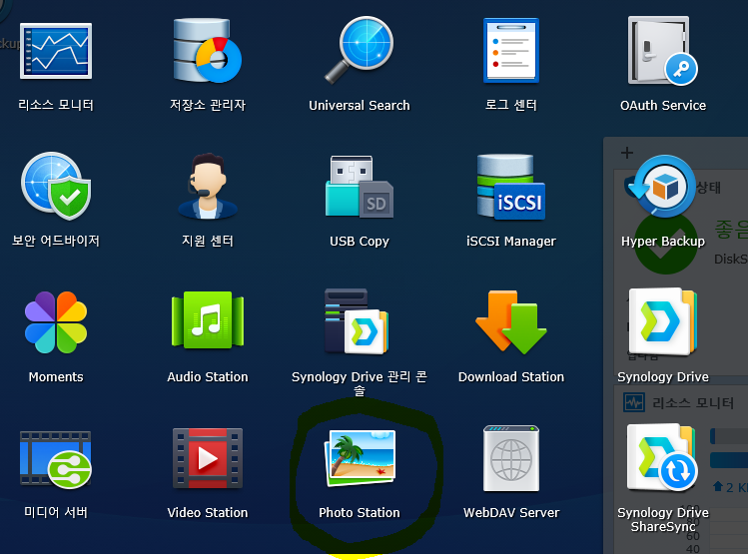Open Photo Station
This screenshot has height=560, width=748.
click(360, 458)
